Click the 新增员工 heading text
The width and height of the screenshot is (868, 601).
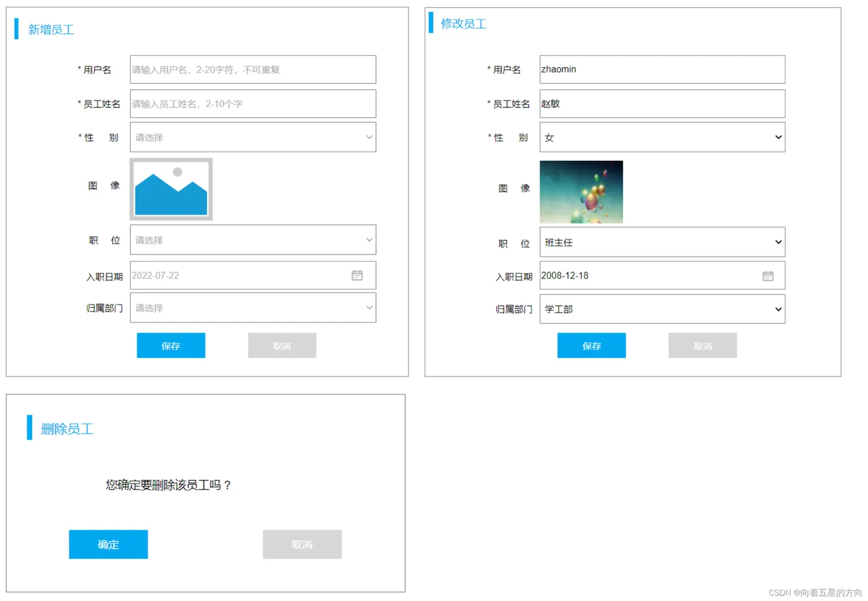(51, 30)
